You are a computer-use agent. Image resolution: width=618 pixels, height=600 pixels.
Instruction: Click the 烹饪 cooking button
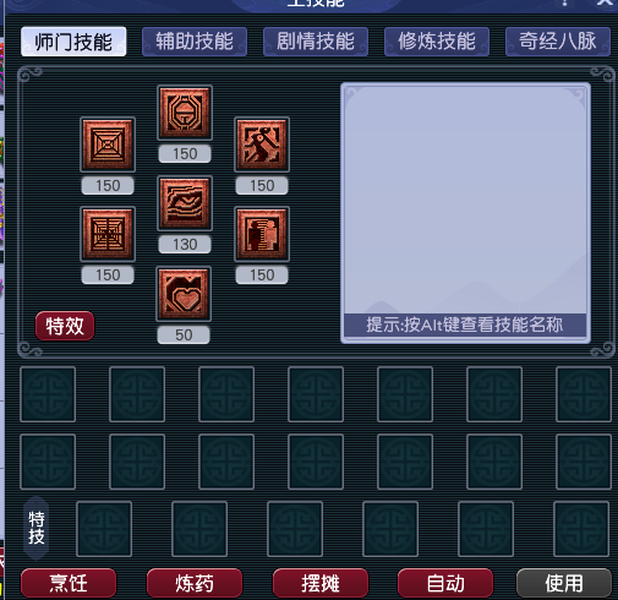pos(69,583)
